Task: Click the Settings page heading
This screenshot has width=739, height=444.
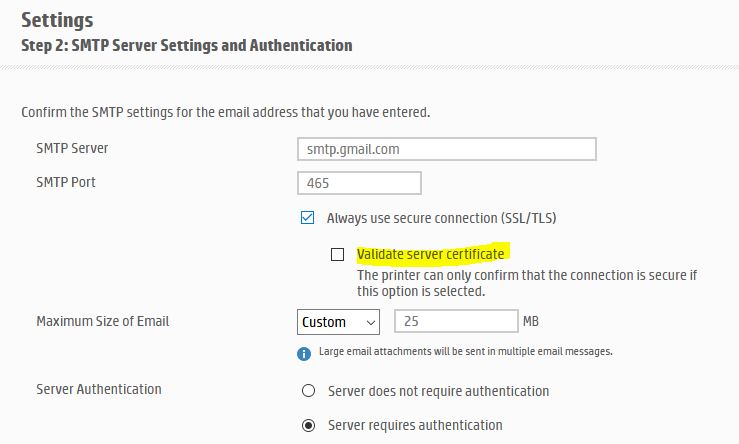Action: [57, 19]
